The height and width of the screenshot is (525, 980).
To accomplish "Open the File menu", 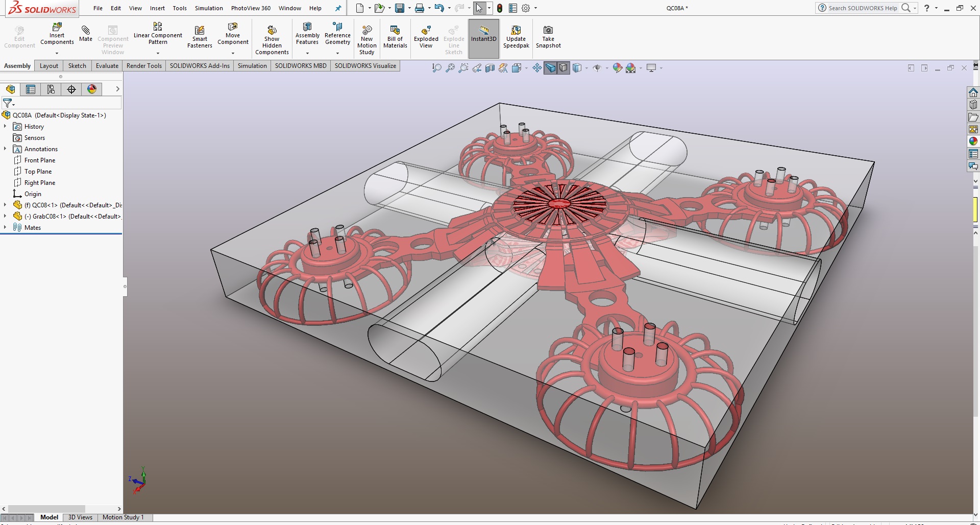I will pos(98,8).
